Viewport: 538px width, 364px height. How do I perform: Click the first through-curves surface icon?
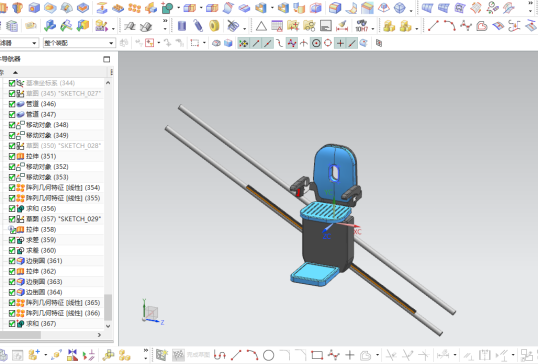[x=427, y=8]
